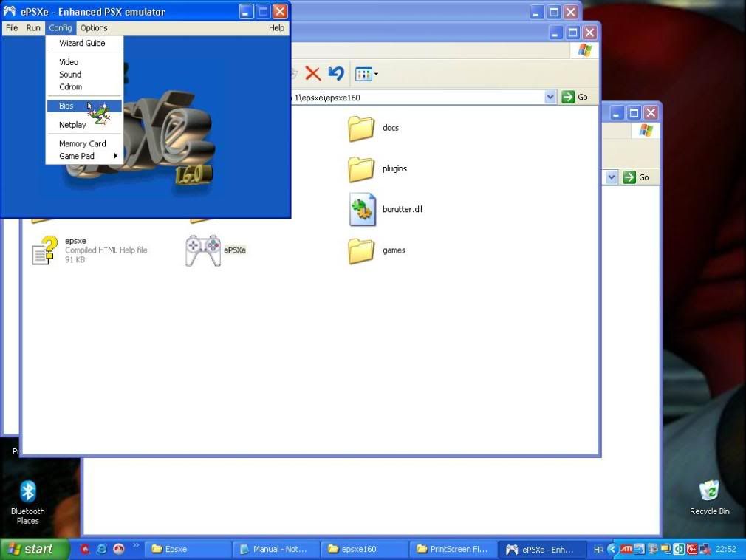The image size is (746, 560).
Task: Open the Options menu in ePSXe
Action: coord(94,28)
